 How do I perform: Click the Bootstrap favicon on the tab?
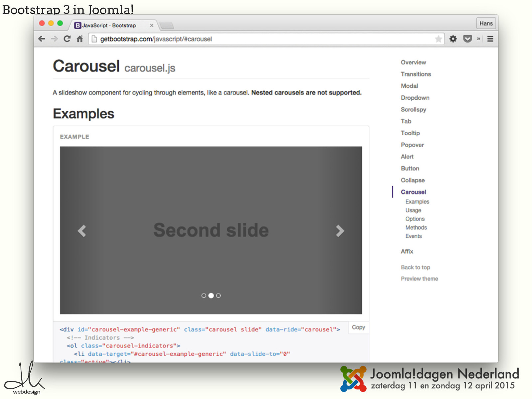pyautogui.click(x=77, y=25)
